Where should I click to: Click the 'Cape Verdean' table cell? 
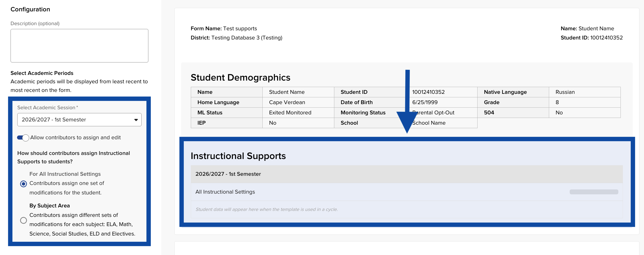pos(298,102)
